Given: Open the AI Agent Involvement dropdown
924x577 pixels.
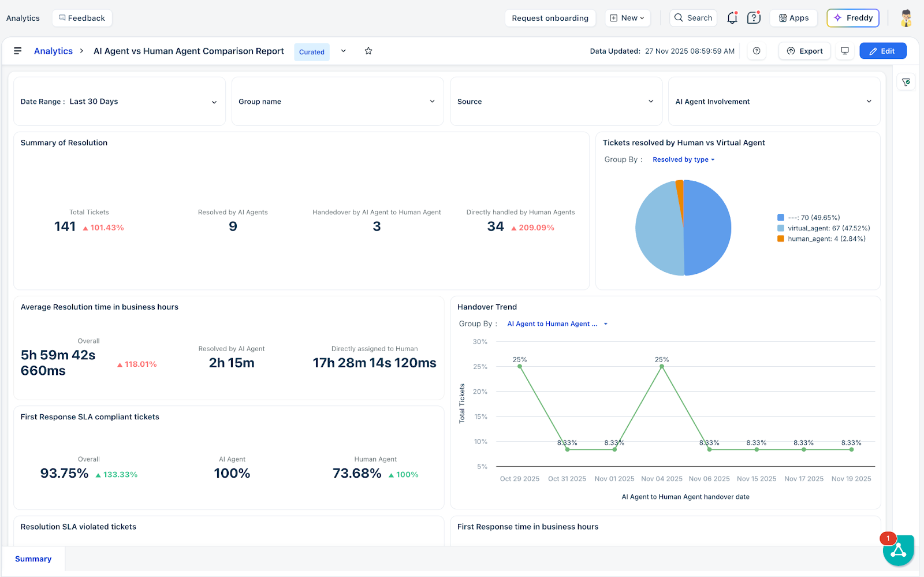Looking at the screenshot, I should click(x=774, y=102).
